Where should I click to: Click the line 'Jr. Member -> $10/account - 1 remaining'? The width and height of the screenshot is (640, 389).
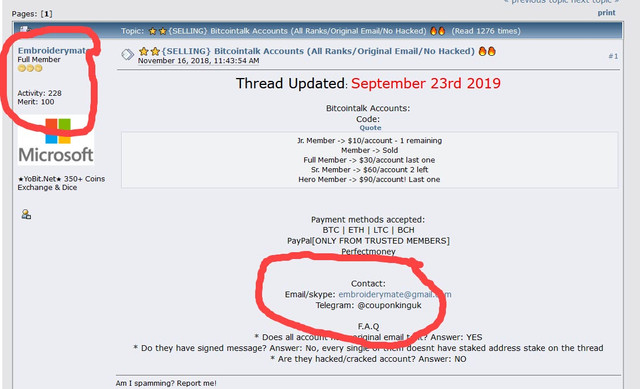pos(369,140)
